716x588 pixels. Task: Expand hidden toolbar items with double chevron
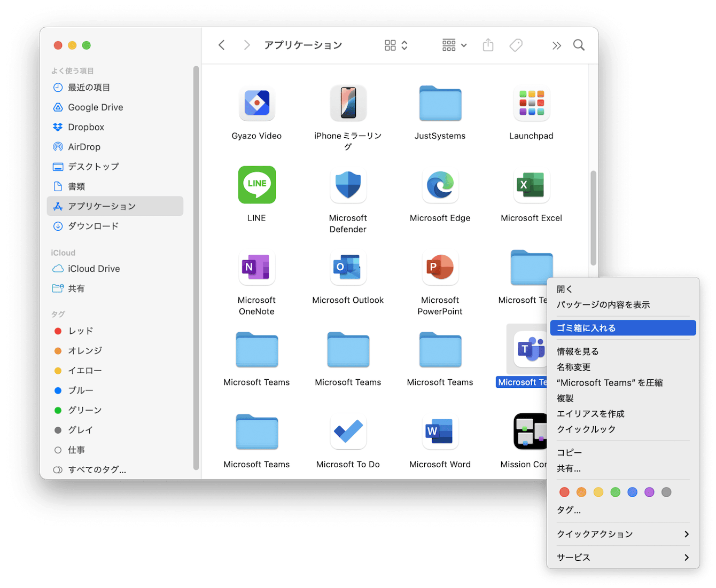557,45
